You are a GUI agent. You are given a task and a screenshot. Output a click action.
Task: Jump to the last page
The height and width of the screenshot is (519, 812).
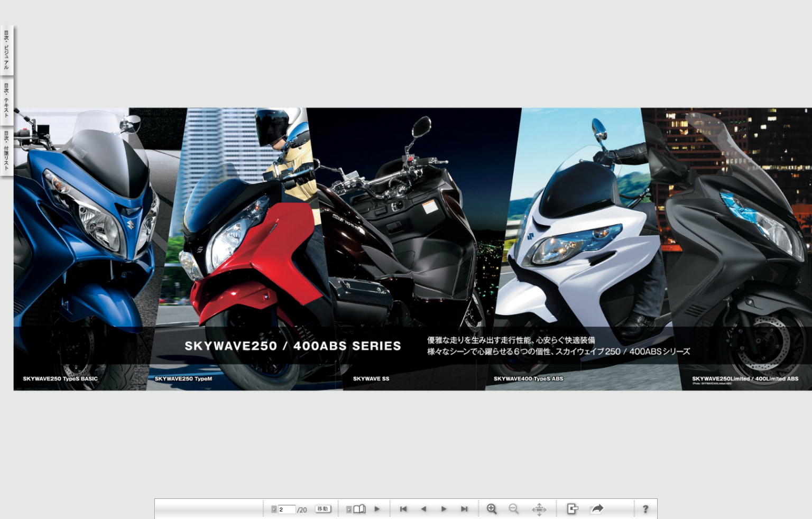pos(464,509)
